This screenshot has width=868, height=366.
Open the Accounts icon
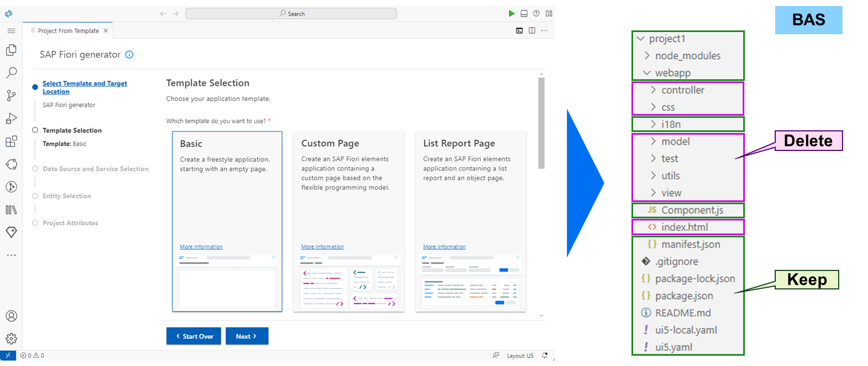point(11,316)
